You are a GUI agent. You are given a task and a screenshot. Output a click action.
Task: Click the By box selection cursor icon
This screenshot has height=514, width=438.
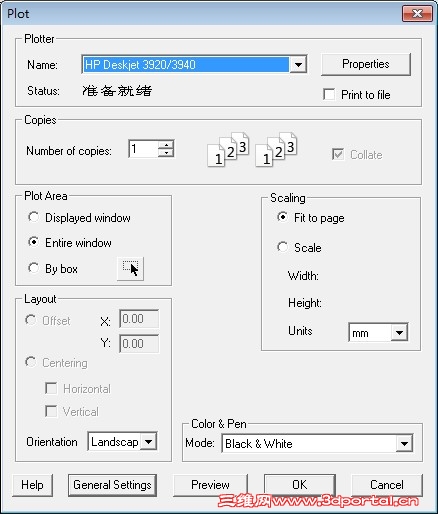(130, 269)
